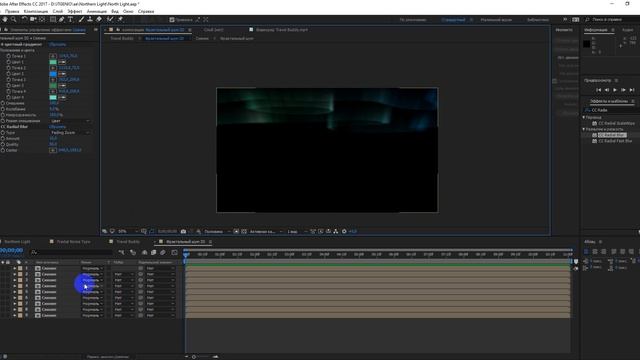Select the Rotation tool
The width and height of the screenshot is (640, 360).
point(24,19)
